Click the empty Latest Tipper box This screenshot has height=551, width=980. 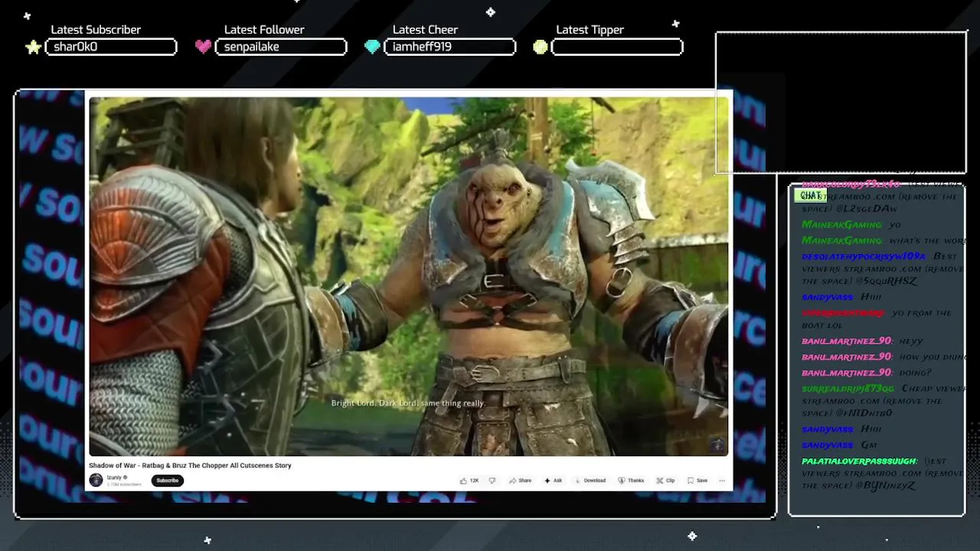(617, 47)
